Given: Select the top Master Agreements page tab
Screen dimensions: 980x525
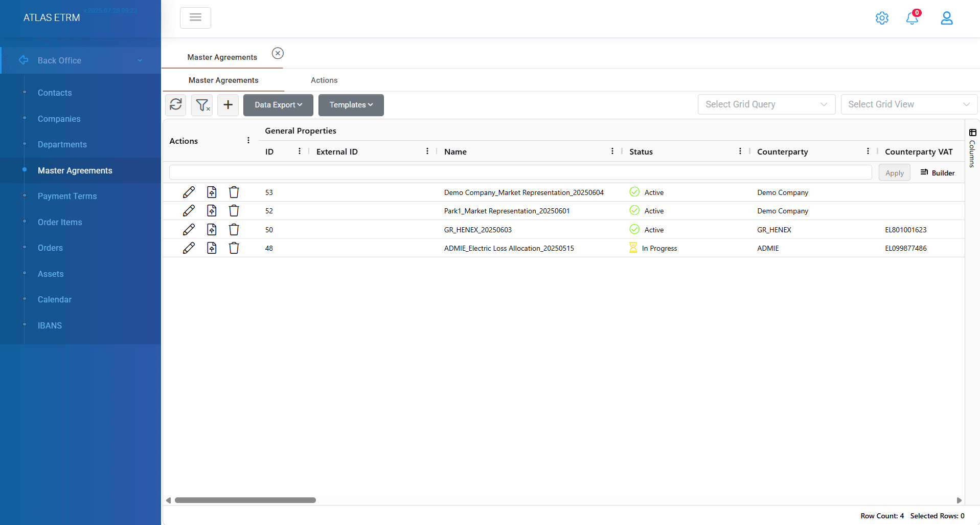Looking at the screenshot, I should (x=222, y=57).
